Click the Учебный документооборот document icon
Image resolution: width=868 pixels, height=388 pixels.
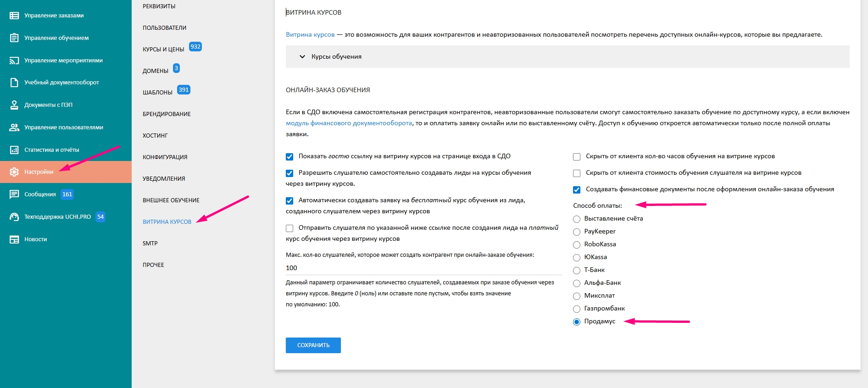coord(14,83)
